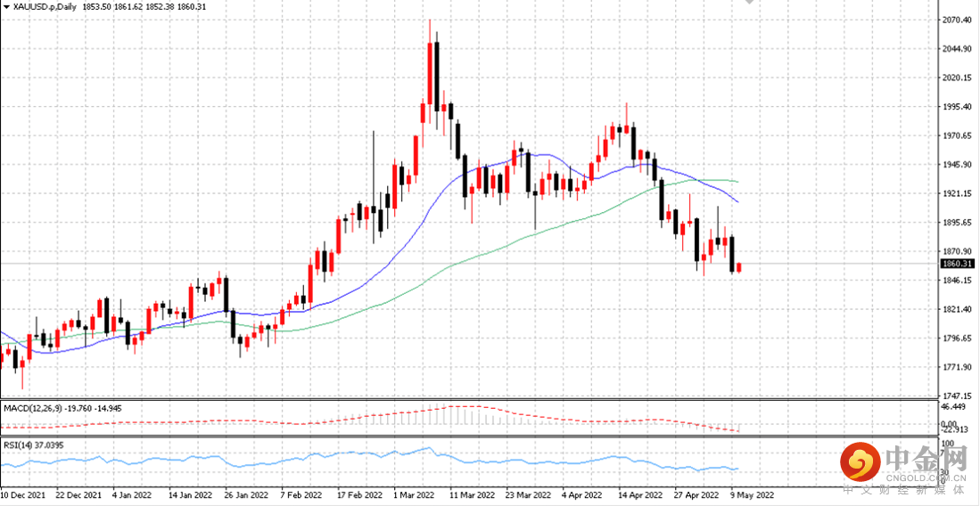Click the 1747.15 price axis label
980x506 pixels.
coord(957,396)
